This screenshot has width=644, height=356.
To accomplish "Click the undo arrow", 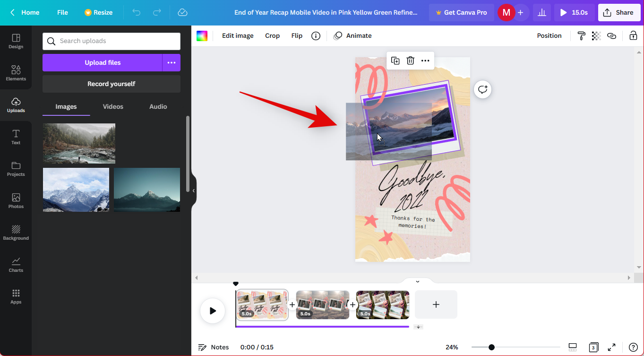I will click(137, 12).
